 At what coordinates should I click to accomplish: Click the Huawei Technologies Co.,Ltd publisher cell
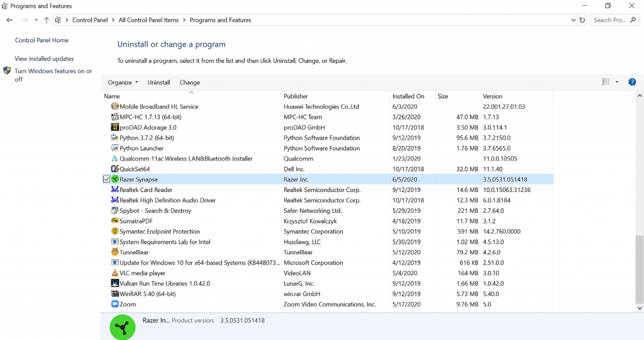pos(321,106)
